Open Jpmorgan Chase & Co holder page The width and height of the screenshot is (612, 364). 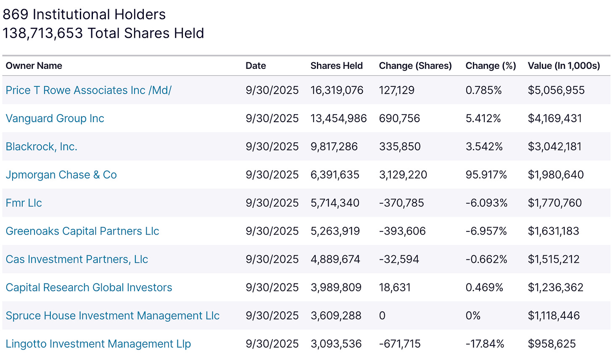61,175
